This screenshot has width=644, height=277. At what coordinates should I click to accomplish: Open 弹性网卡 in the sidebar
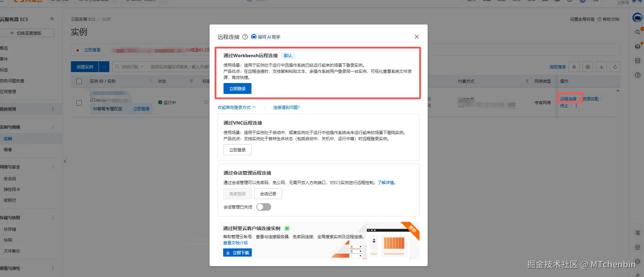tap(12, 189)
